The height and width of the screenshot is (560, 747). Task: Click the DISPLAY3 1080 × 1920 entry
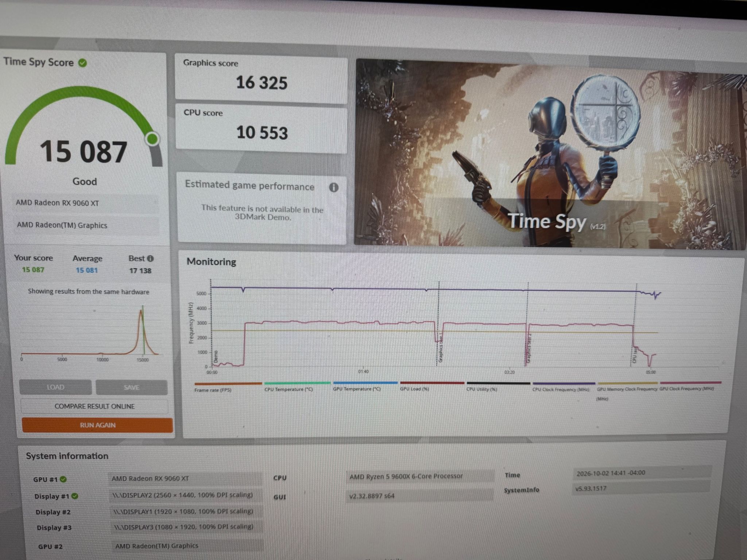coord(186,527)
